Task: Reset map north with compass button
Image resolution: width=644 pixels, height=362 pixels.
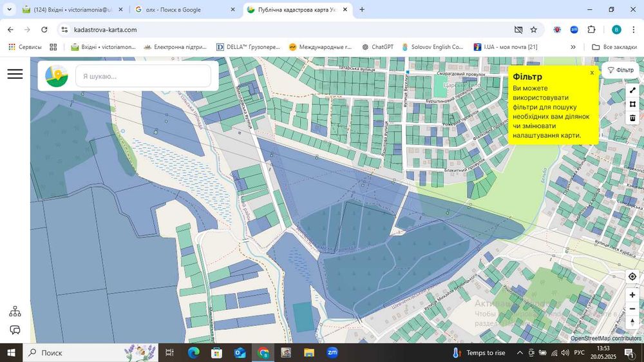Action: click(632, 322)
